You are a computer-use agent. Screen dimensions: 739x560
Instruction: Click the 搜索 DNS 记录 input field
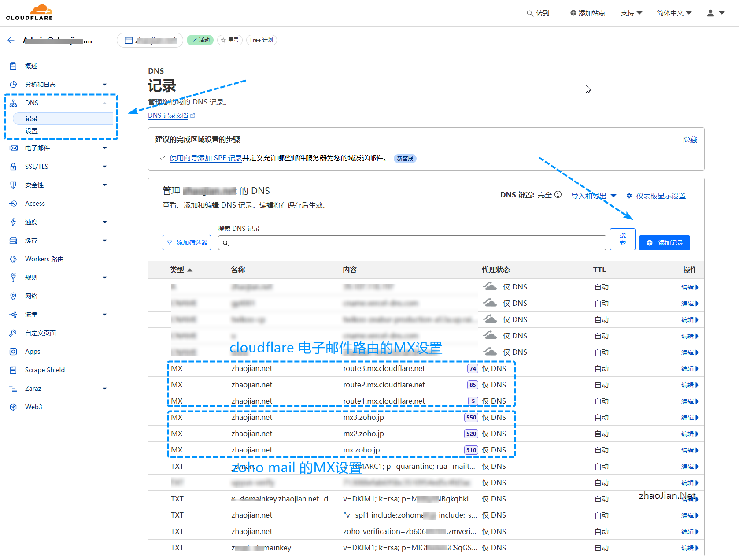(412, 243)
